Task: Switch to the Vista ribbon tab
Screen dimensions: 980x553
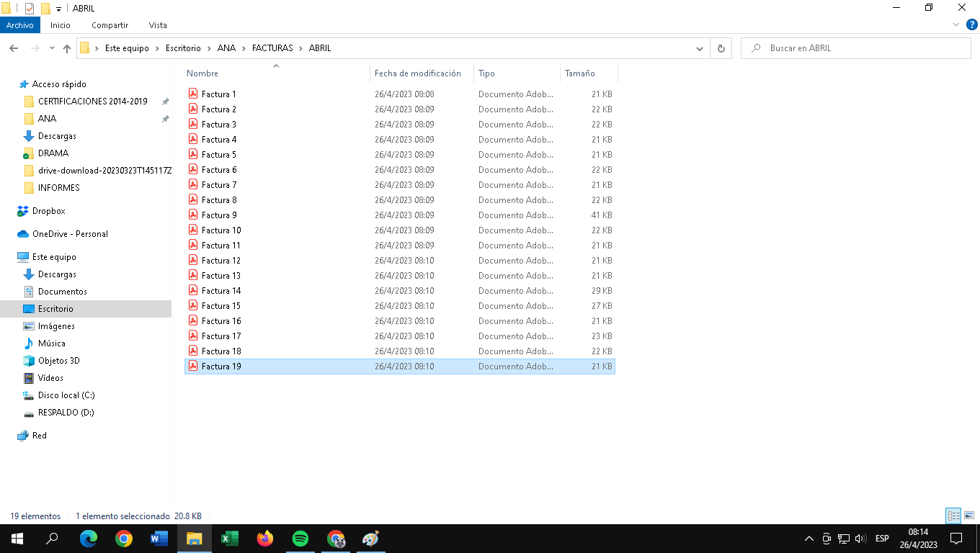Action: (x=158, y=25)
